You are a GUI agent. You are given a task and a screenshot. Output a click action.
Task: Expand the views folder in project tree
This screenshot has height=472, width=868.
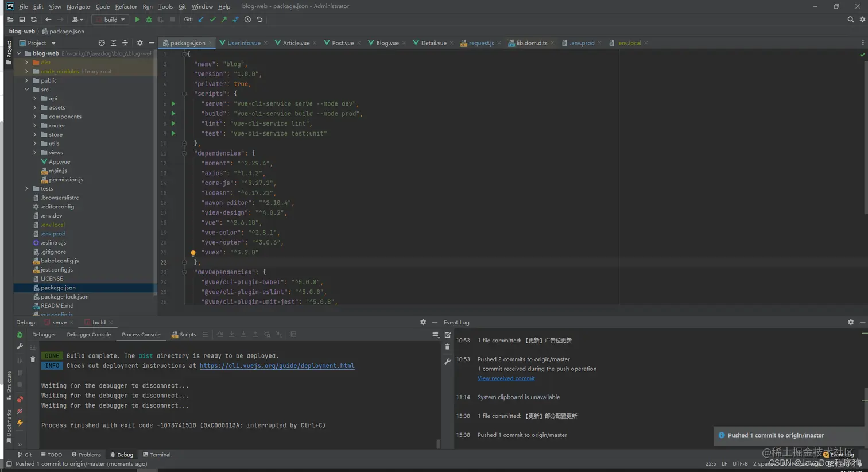pyautogui.click(x=34, y=153)
